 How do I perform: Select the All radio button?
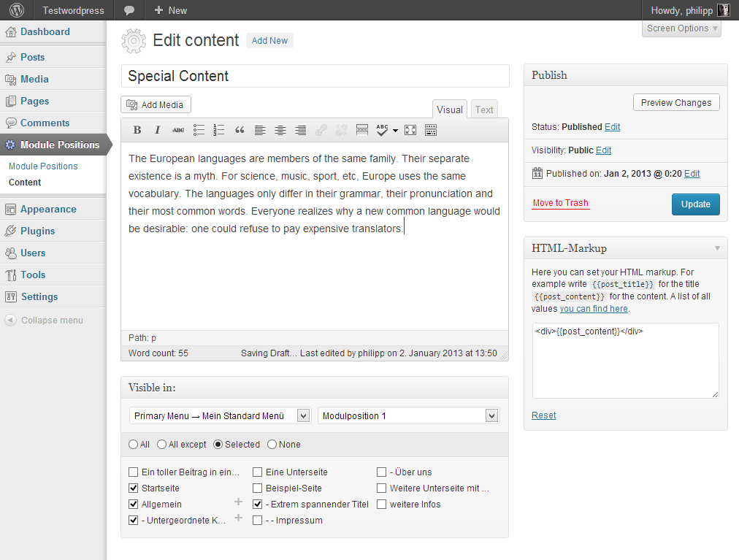coord(134,445)
